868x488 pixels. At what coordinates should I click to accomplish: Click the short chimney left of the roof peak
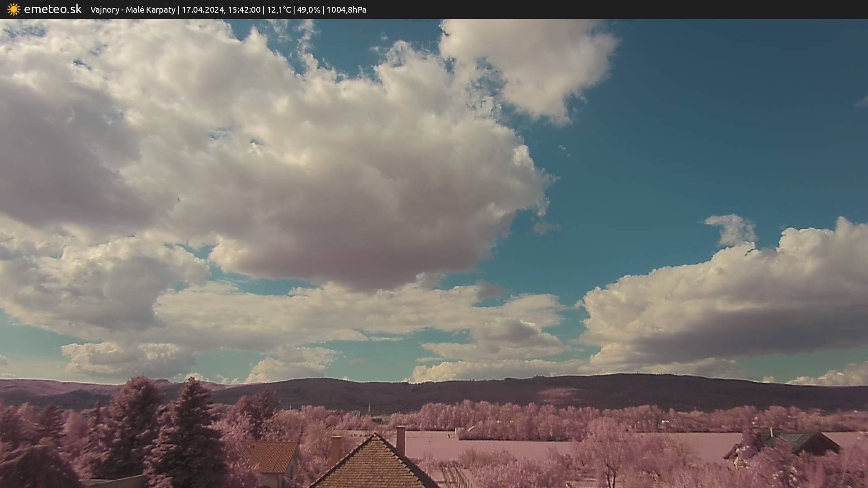click(335, 449)
